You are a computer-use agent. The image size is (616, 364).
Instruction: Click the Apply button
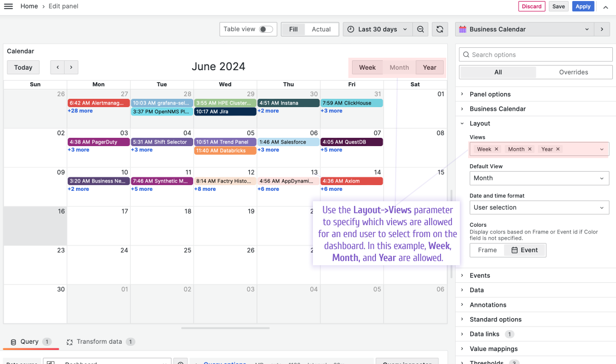coord(583,6)
